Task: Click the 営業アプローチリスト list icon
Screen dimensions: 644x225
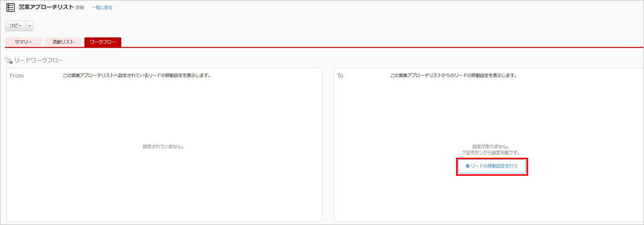Action: (10, 8)
